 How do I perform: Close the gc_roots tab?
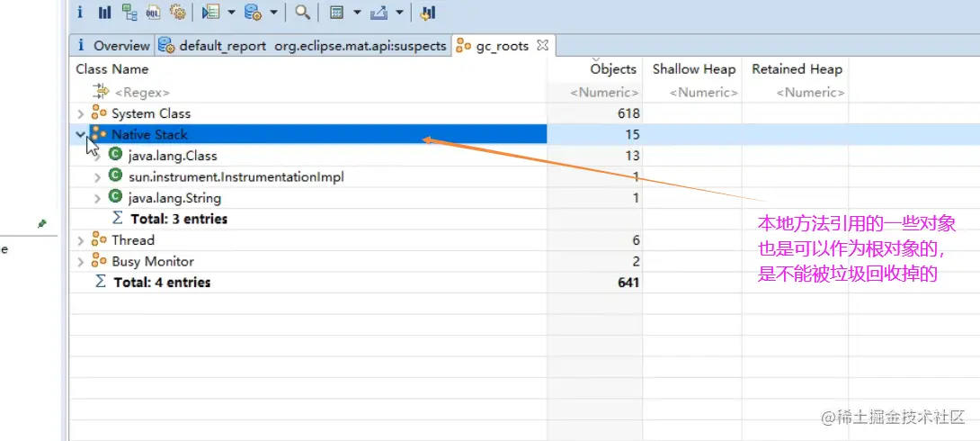[542, 45]
